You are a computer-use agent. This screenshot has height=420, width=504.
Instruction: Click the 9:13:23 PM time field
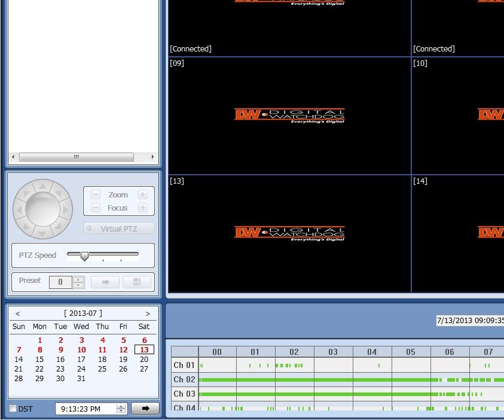click(x=85, y=409)
